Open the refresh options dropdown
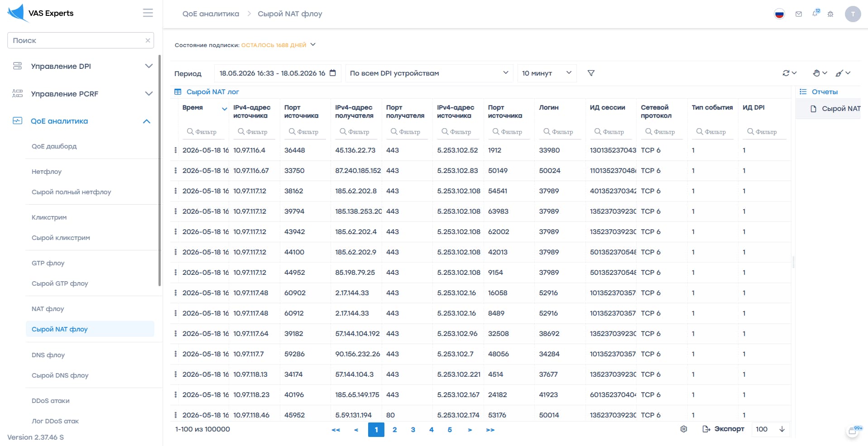Screen dimensions: 868x446 (789, 73)
